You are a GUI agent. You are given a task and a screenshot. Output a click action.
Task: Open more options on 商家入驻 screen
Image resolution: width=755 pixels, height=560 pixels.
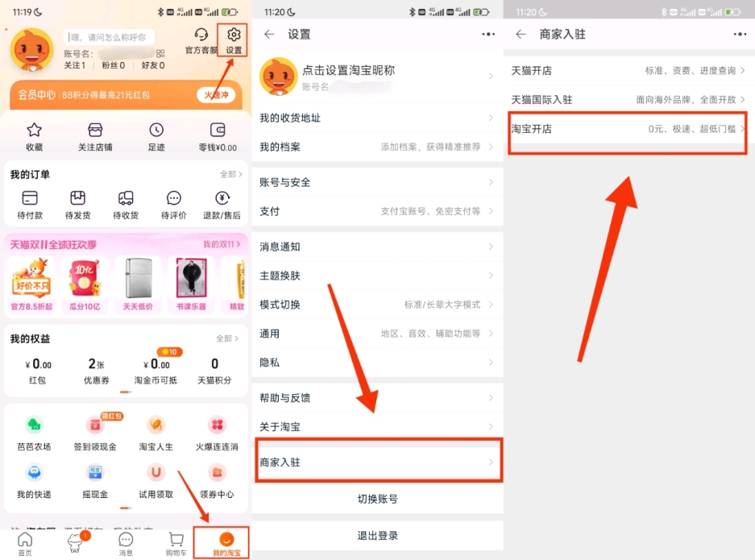click(x=740, y=34)
